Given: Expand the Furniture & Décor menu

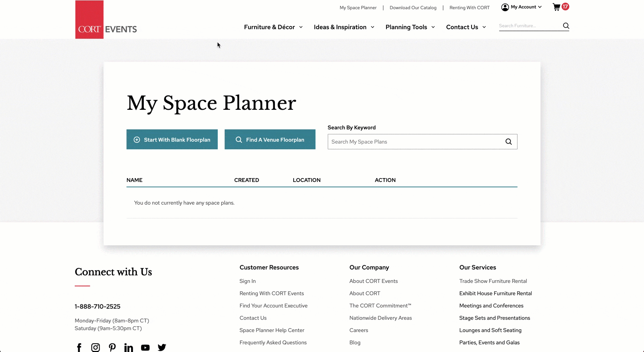Looking at the screenshot, I should pyautogui.click(x=273, y=27).
